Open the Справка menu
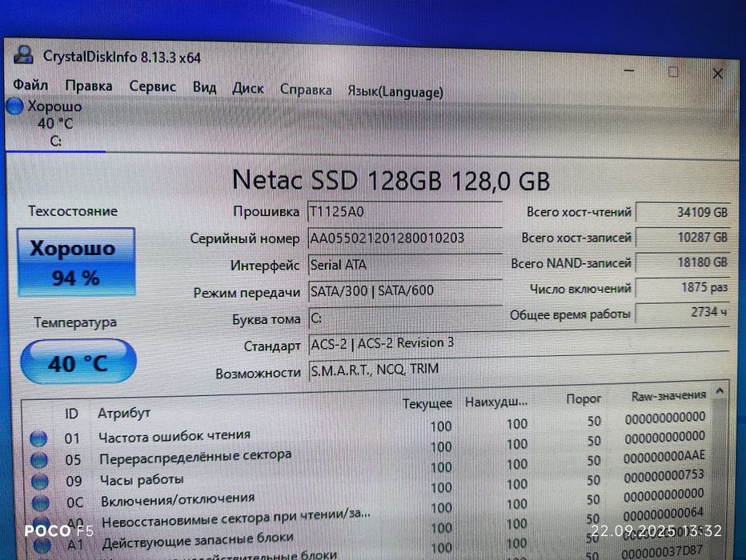 [x=306, y=90]
